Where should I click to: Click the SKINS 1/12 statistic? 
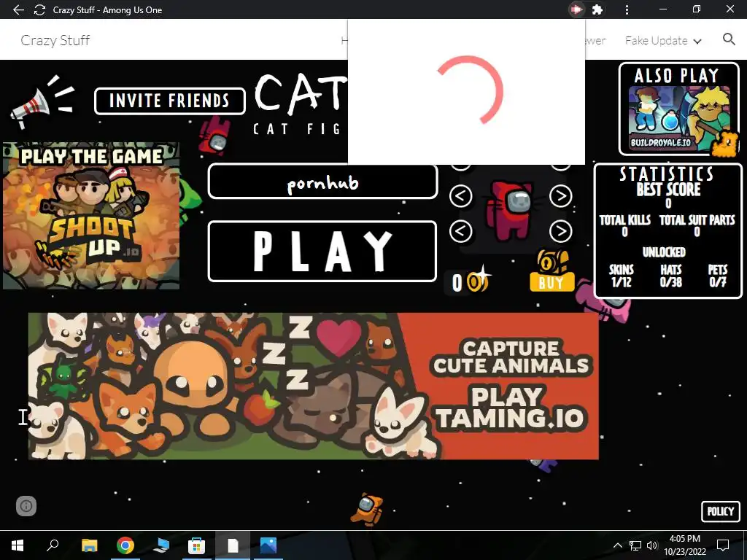pos(622,276)
